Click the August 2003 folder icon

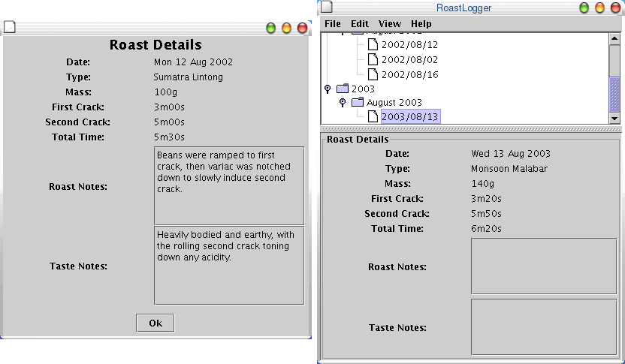(x=358, y=102)
